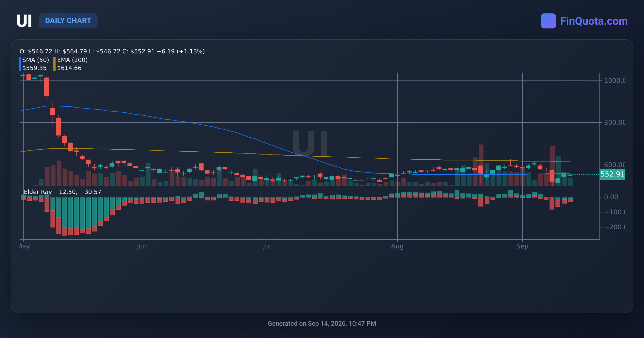The height and width of the screenshot is (338, 644).
Task: Click the blue SMA (50) color swatch
Action: (x=20, y=64)
